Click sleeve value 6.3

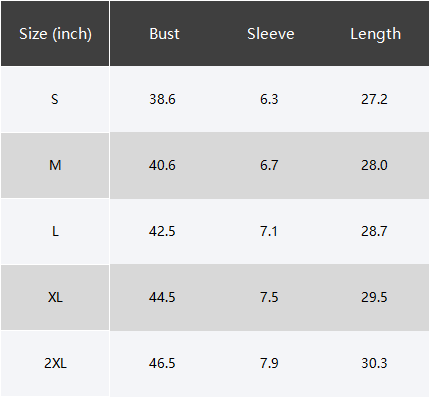269,99
